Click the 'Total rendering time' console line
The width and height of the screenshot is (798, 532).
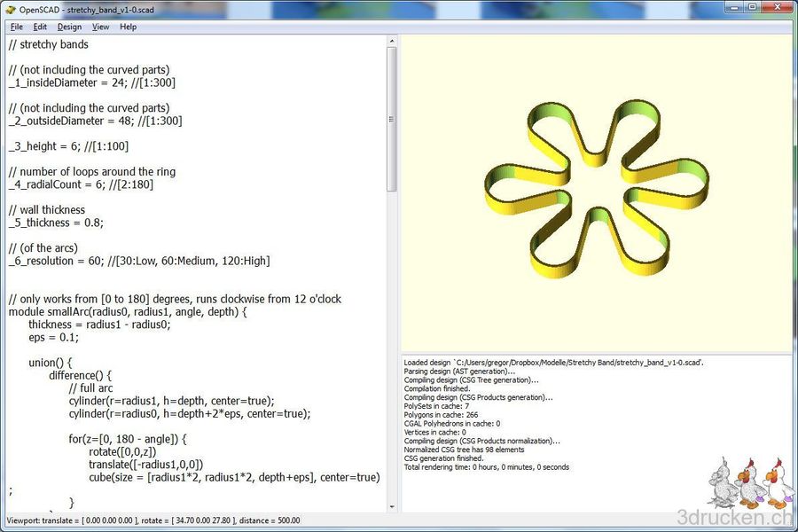click(x=487, y=467)
